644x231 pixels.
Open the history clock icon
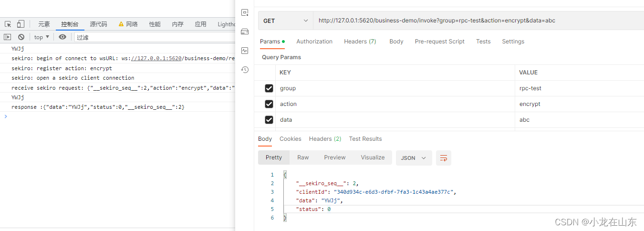[245, 70]
